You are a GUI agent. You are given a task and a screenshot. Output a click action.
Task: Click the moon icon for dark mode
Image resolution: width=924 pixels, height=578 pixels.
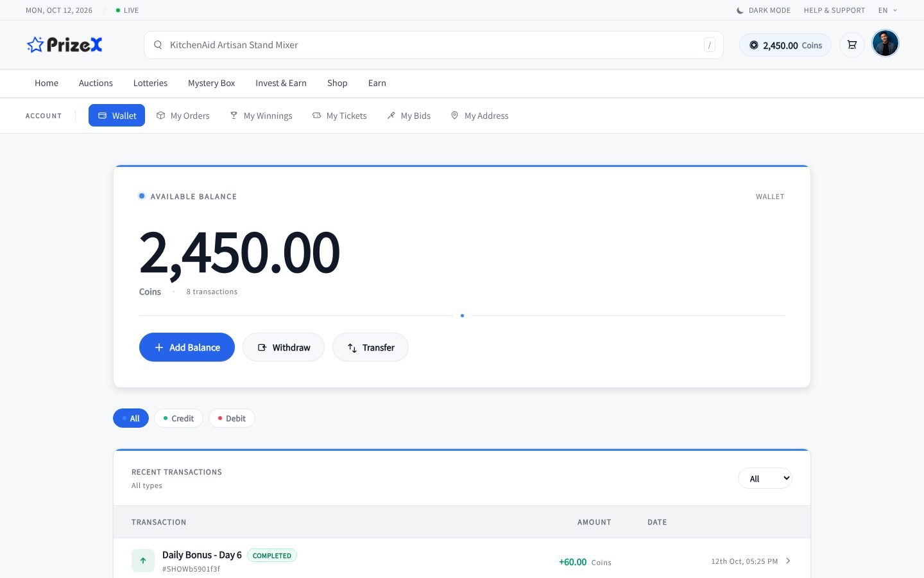(740, 10)
